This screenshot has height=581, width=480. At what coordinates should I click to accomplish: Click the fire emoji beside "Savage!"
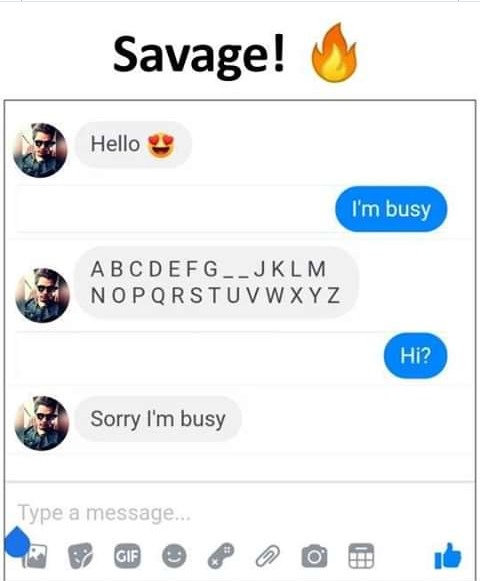click(x=334, y=52)
